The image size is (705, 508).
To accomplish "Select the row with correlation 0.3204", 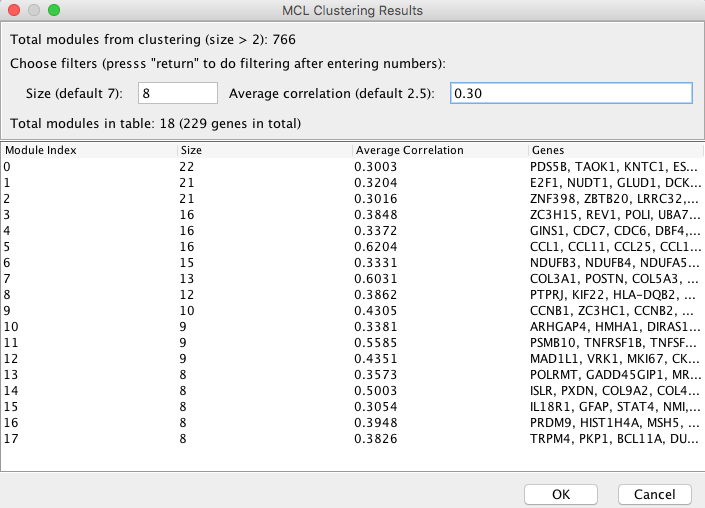I will tap(352, 183).
